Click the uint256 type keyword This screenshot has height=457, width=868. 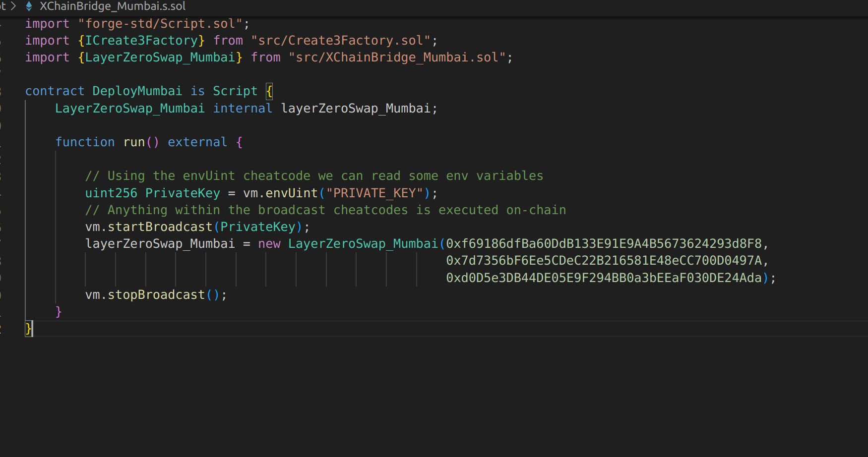(111, 193)
